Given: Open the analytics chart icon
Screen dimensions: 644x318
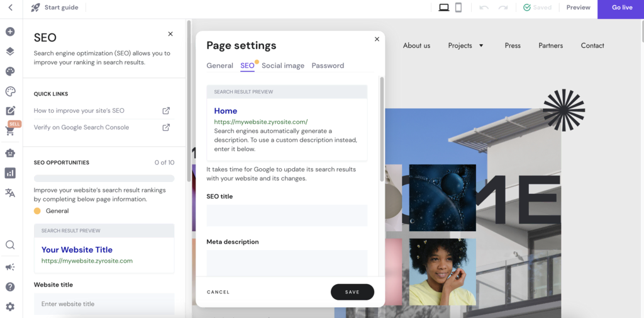Looking at the screenshot, I should (10, 173).
